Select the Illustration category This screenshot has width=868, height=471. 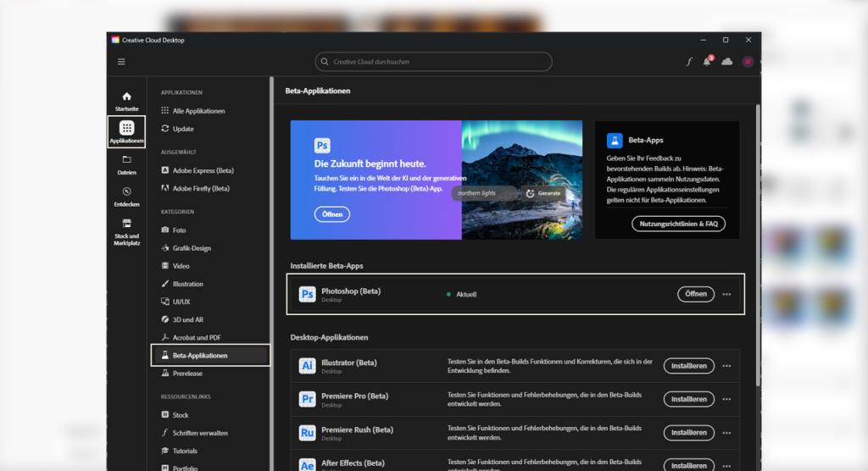[x=182, y=284]
